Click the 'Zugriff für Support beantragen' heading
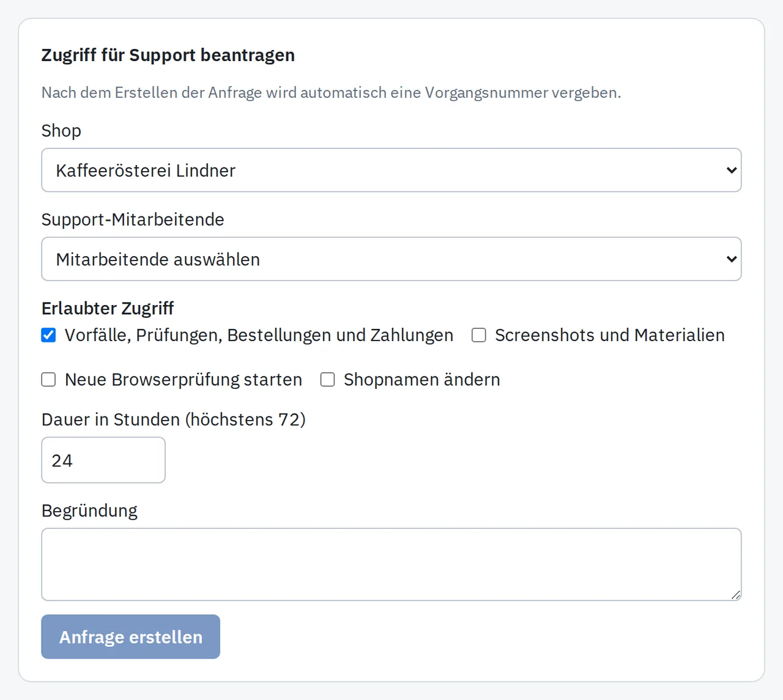The image size is (783, 700). pyautogui.click(x=168, y=55)
